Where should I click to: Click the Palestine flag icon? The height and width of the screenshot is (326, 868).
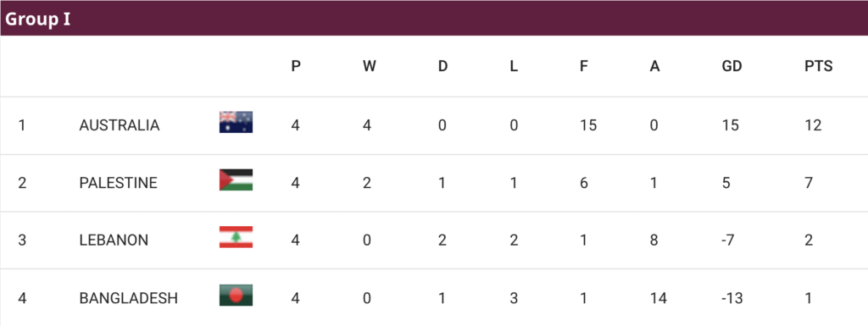236,180
